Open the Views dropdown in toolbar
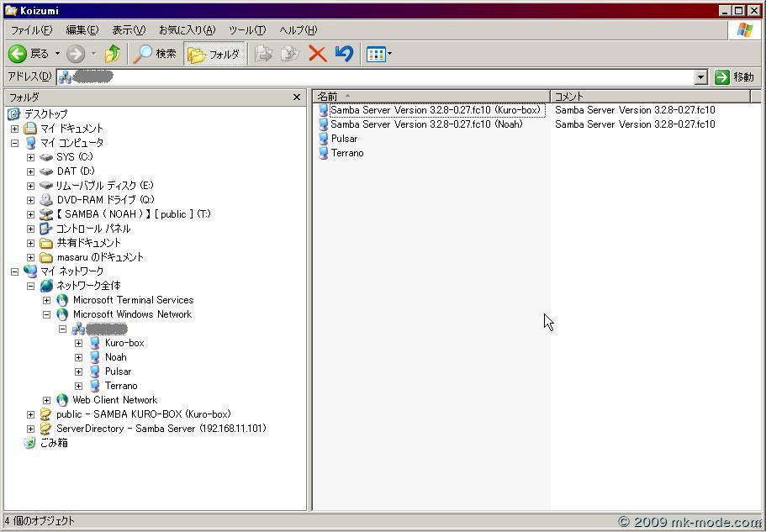Screen dimensions: 766x532 pyautogui.click(x=379, y=54)
